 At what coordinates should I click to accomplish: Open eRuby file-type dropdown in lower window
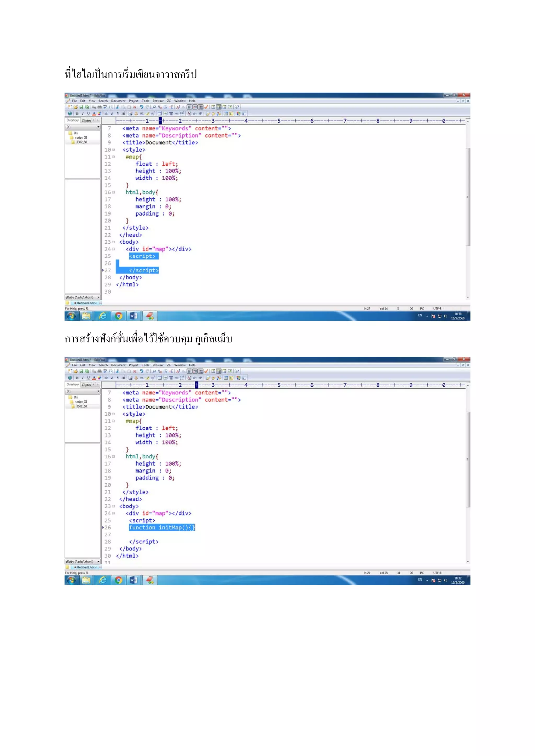pos(98,562)
